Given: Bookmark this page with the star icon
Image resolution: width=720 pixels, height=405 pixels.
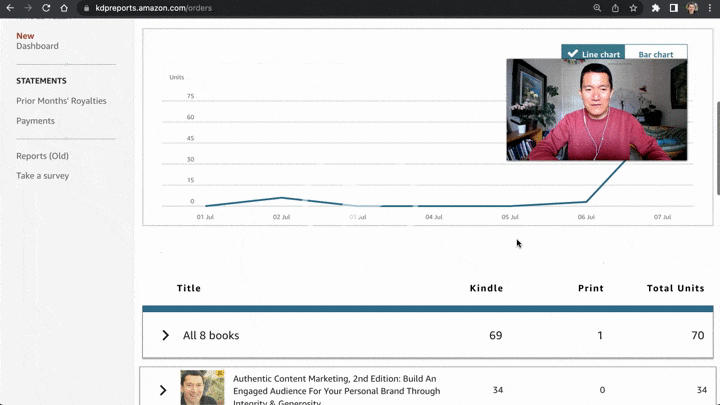Looking at the screenshot, I should 633,8.
